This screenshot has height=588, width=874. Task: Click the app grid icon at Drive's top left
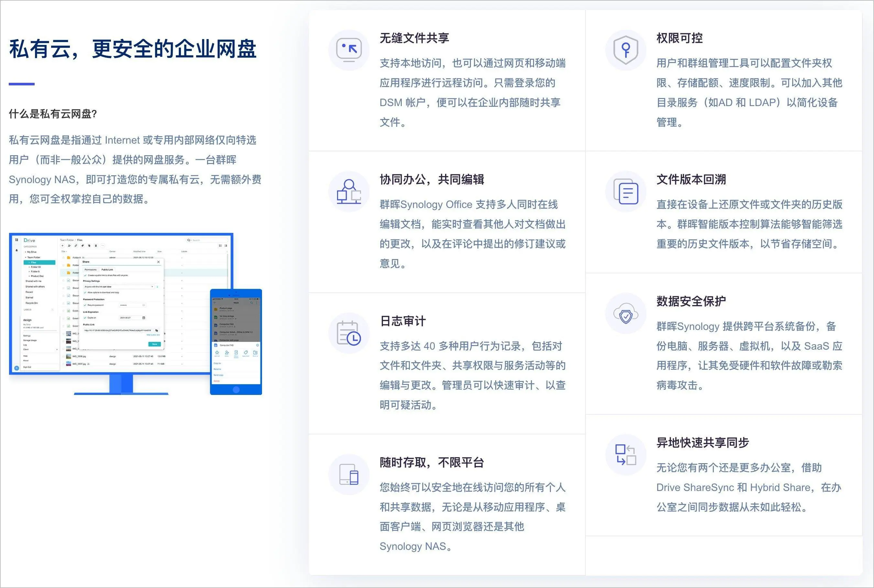point(17,240)
